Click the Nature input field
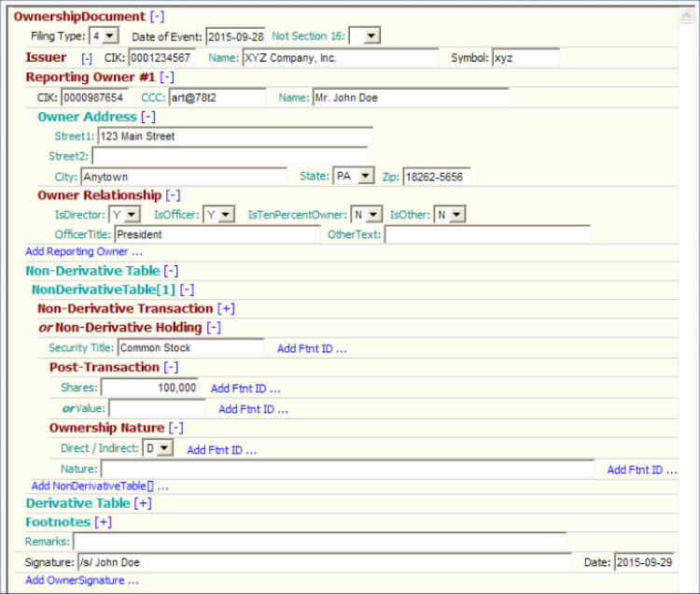Viewport: 700px width, 594px height. [x=348, y=469]
